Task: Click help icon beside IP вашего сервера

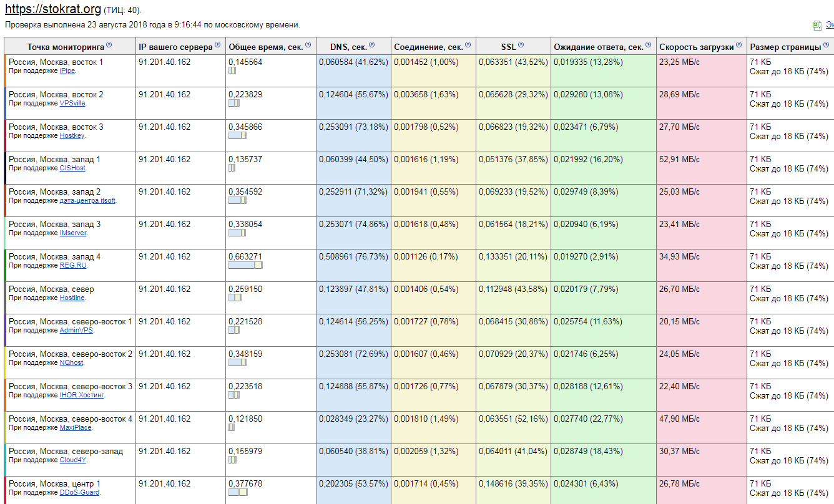Action: tap(217, 45)
